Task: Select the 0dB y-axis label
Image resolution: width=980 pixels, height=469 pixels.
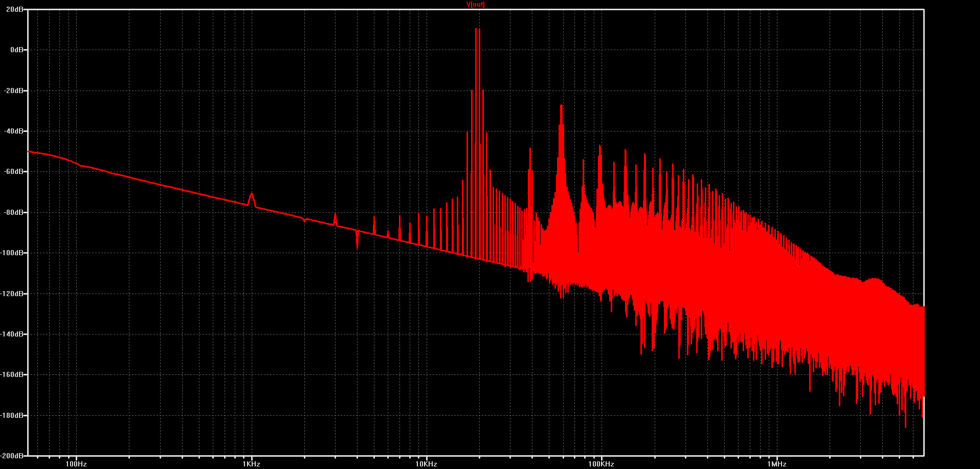Action: (17, 50)
